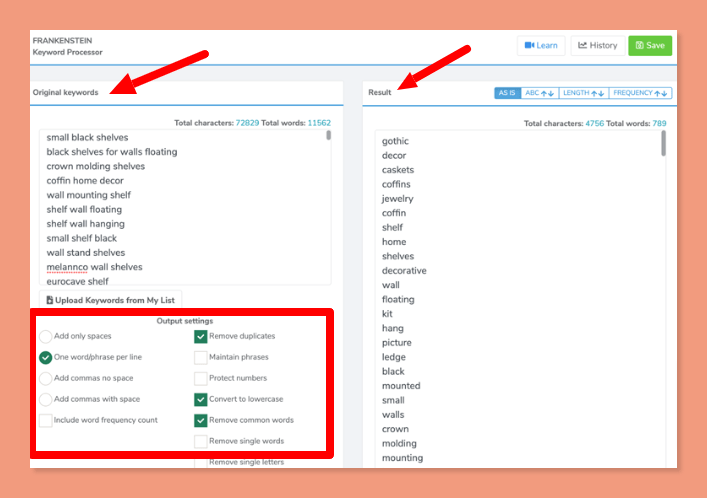Click 'decor' in the Result list
Viewport: 707px width, 498px height.
(394, 156)
